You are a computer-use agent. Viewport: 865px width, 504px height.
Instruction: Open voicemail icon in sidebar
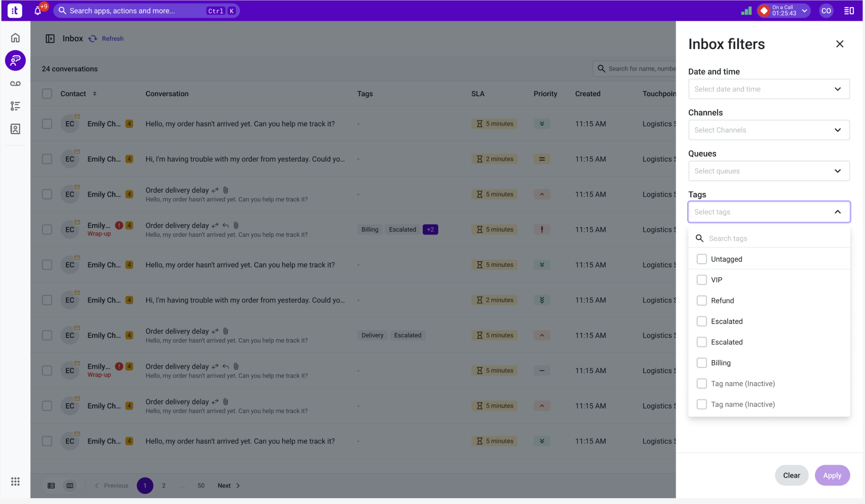click(x=15, y=84)
